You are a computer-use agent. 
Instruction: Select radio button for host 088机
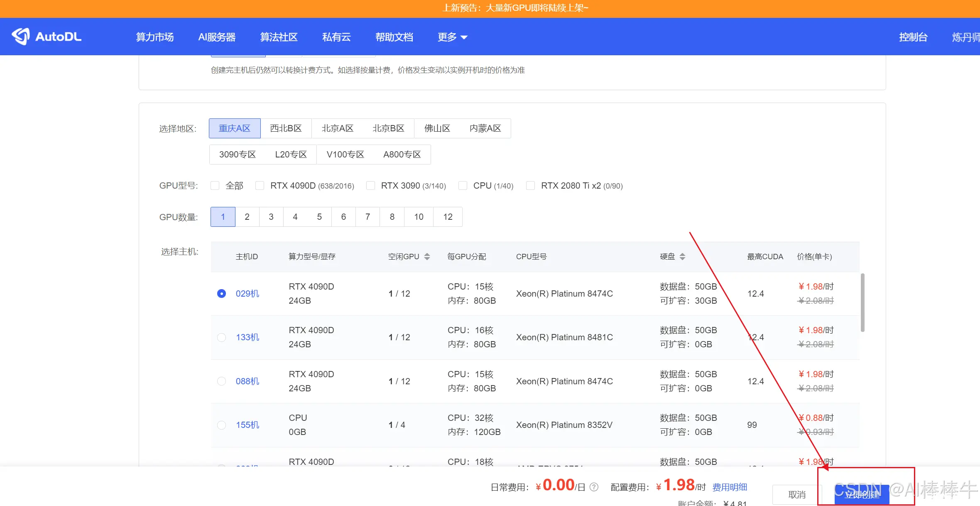tap(222, 381)
